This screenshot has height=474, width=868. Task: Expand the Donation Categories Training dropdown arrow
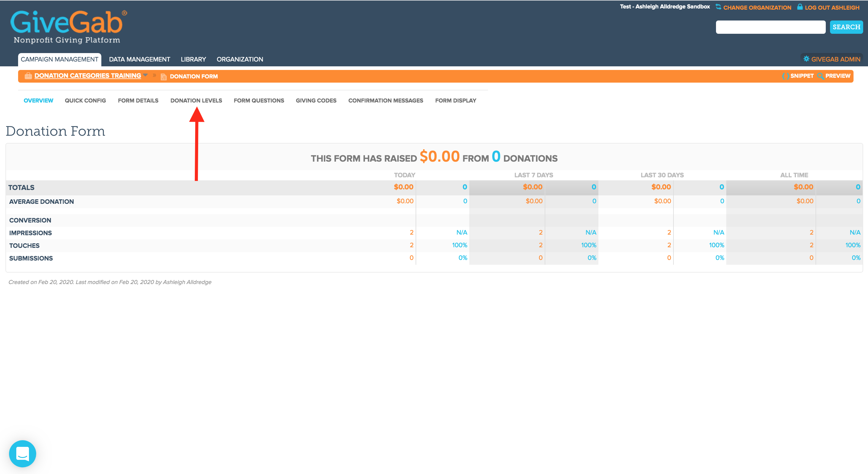[x=145, y=75]
